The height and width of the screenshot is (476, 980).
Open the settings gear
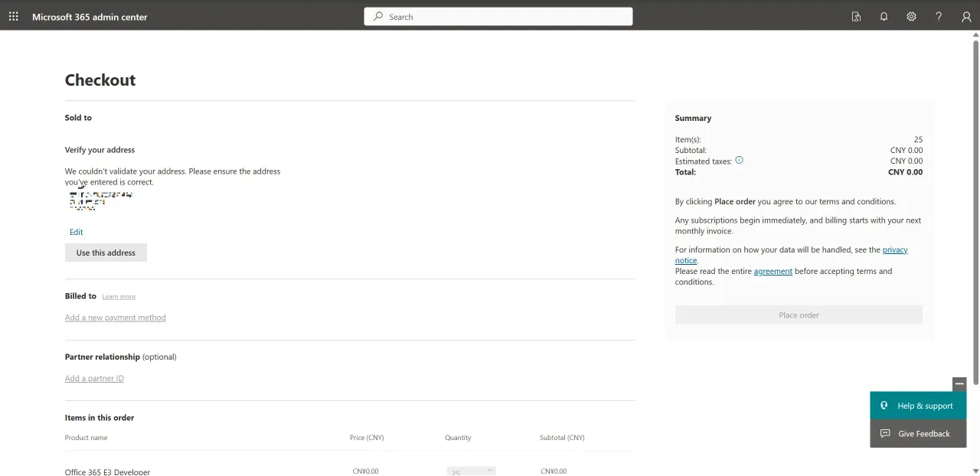pyautogui.click(x=911, y=17)
